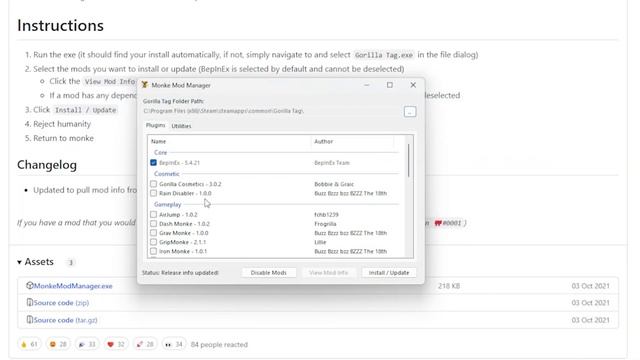Select the 'Bobbie & Graic' author cell

[334, 184]
